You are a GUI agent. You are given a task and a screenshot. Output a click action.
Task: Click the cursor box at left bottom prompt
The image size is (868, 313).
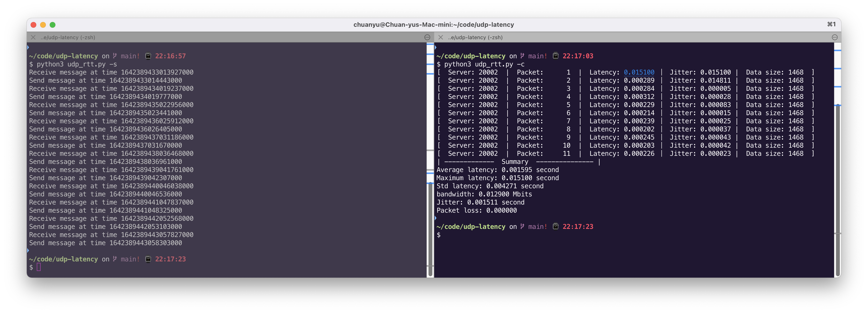tap(39, 267)
